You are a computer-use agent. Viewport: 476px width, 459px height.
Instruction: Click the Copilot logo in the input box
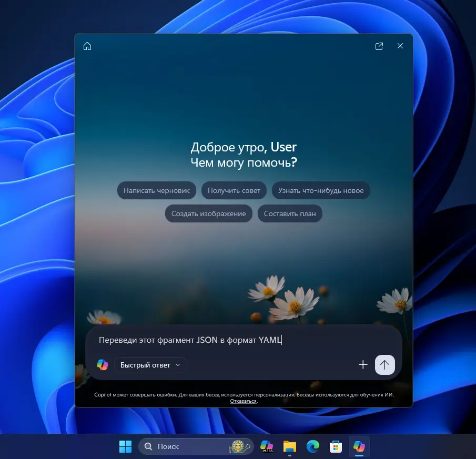tap(103, 365)
